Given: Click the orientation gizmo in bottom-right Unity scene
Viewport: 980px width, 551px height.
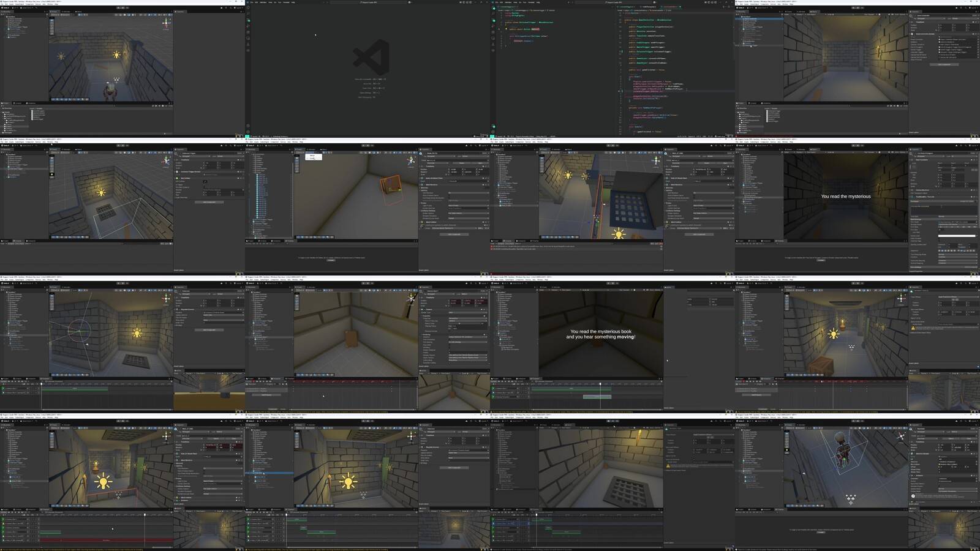Looking at the screenshot, I should tap(901, 437).
